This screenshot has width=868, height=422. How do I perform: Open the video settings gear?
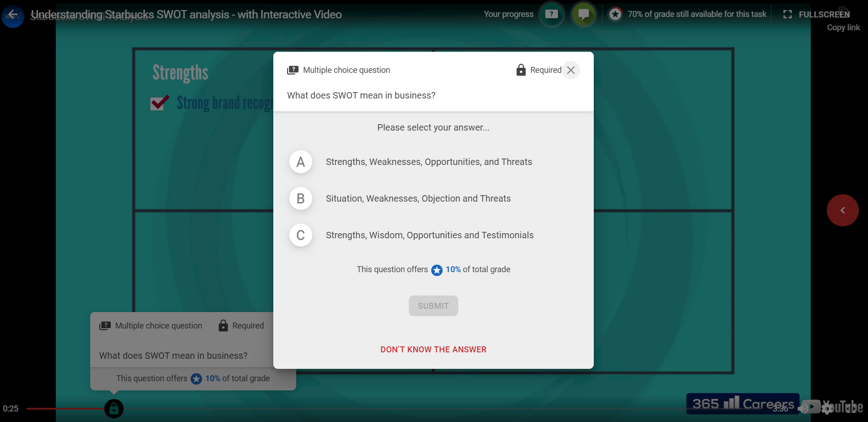coord(827,408)
